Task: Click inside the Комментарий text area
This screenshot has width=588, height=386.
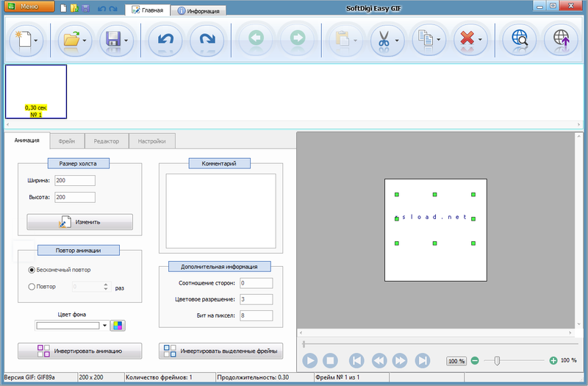Action: point(221,211)
